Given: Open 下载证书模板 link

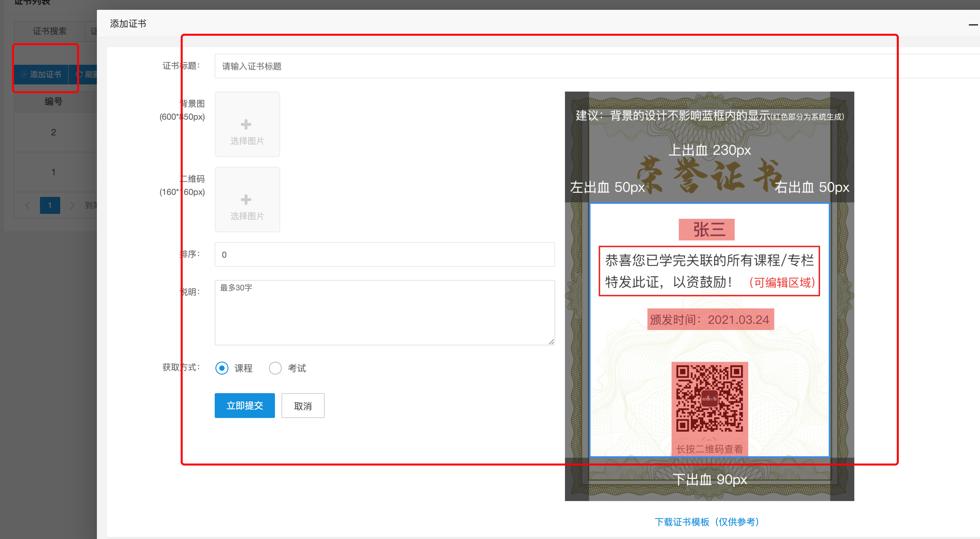Looking at the screenshot, I should point(707,522).
